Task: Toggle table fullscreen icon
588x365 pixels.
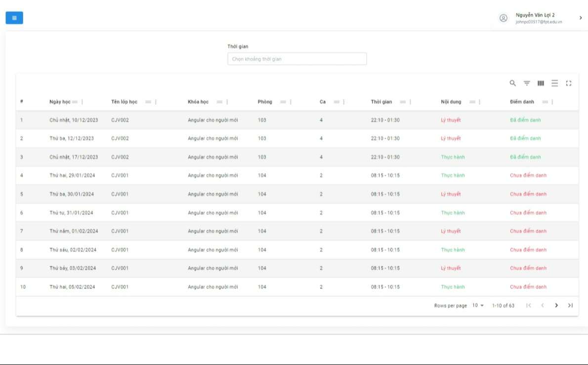Action: (x=569, y=83)
